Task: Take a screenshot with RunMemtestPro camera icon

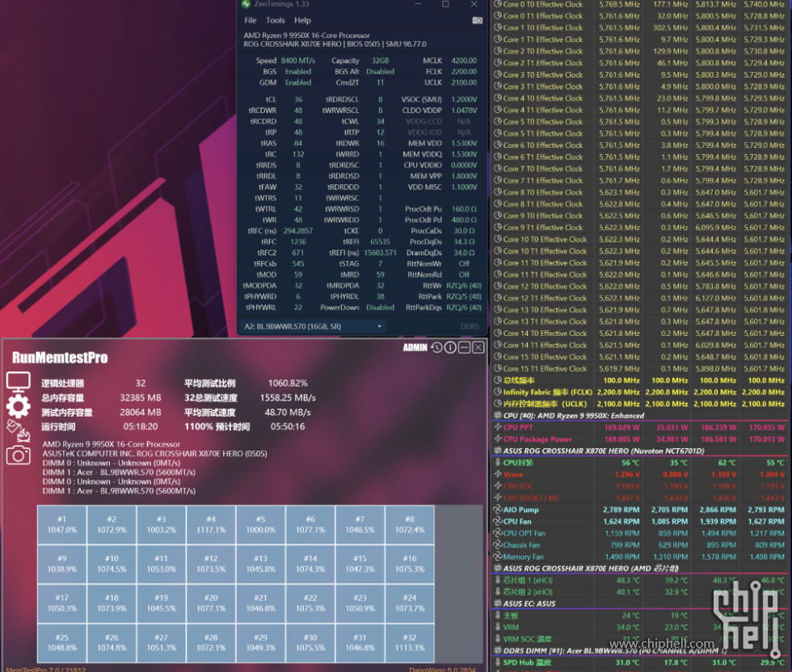Action: point(18,456)
